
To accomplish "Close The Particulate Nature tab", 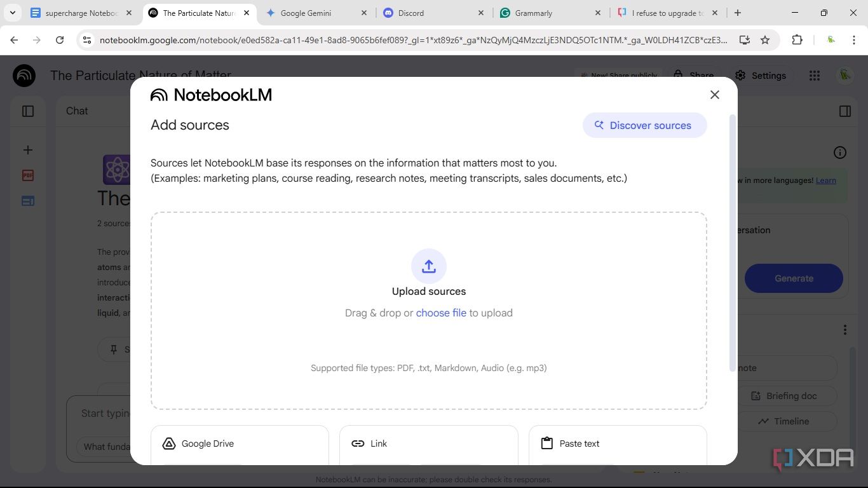I will point(247,13).
